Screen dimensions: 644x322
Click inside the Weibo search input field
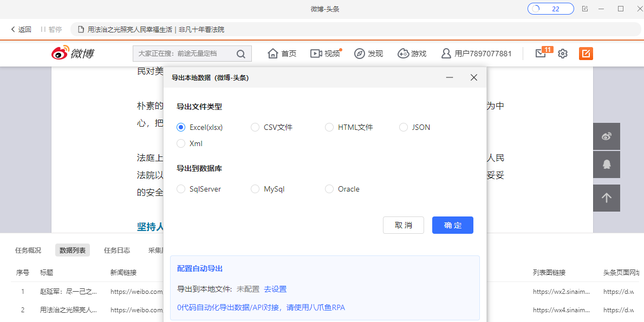coord(184,54)
